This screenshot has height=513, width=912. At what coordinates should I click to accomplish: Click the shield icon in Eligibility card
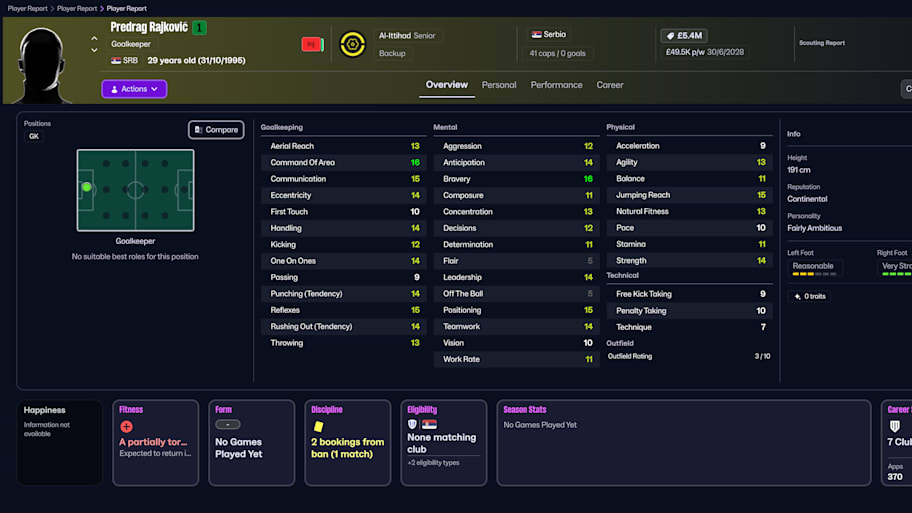412,425
